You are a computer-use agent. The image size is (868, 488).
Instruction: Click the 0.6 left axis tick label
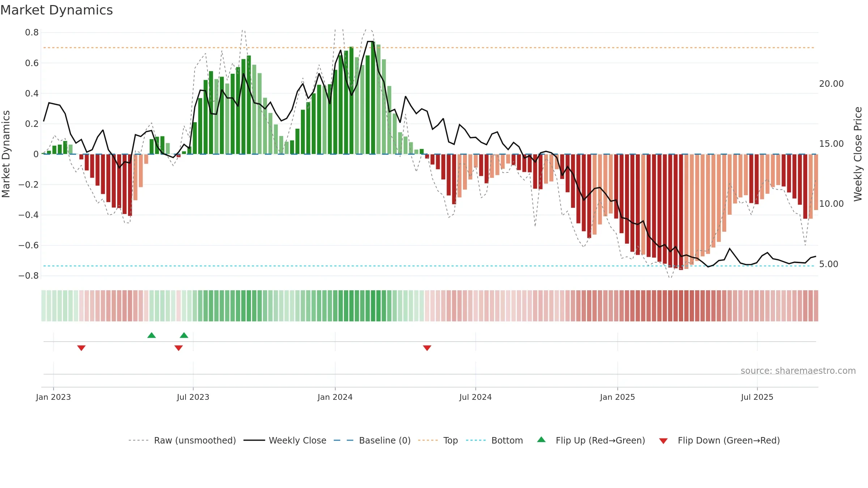point(32,63)
